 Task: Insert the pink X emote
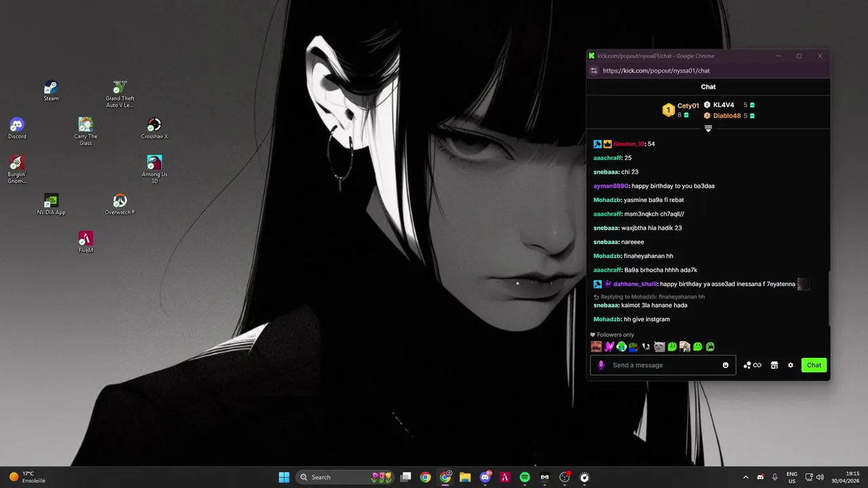(609, 346)
